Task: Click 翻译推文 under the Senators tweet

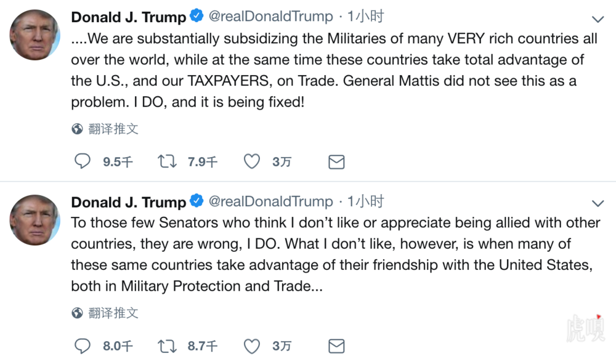Action: click(x=113, y=313)
